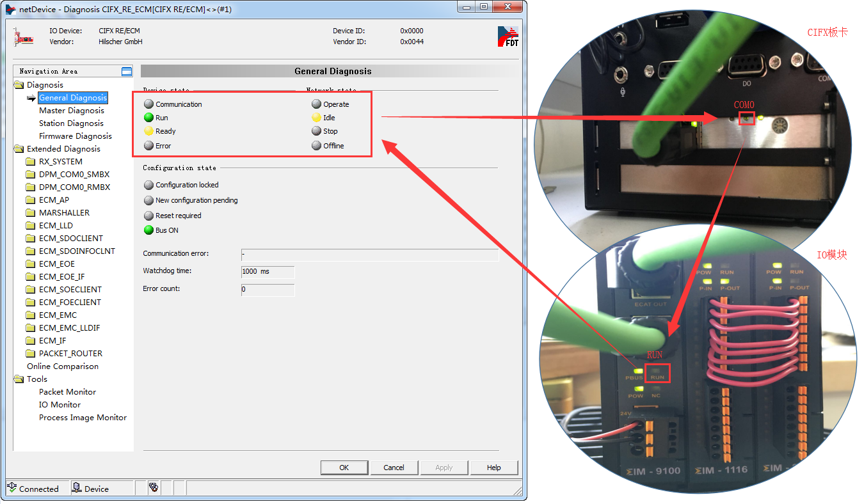Click the MARSHALLER folder icon

tap(31, 213)
